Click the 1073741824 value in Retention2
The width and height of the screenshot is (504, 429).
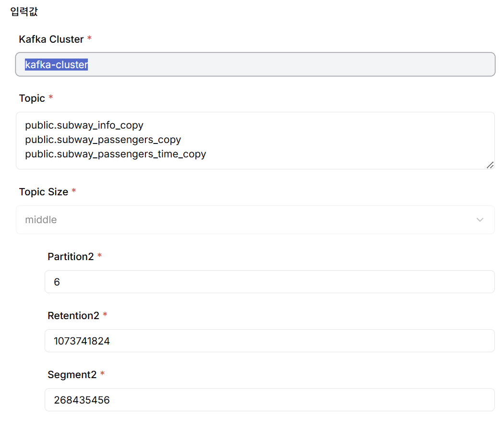pyautogui.click(x=82, y=341)
